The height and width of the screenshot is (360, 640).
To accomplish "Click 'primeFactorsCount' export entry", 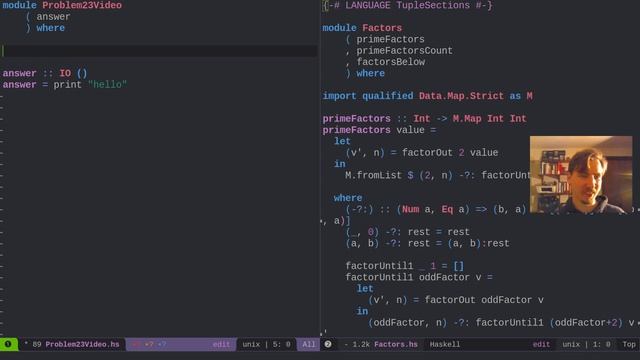I will point(404,51).
